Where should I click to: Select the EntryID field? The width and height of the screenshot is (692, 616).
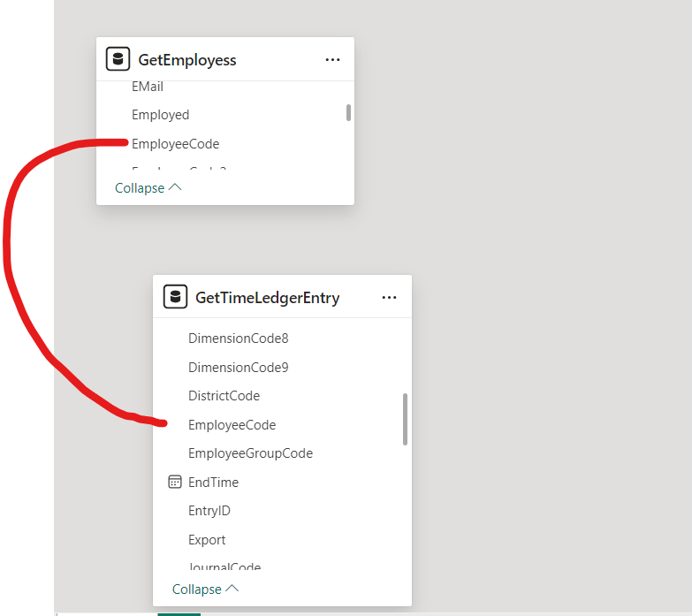click(209, 511)
